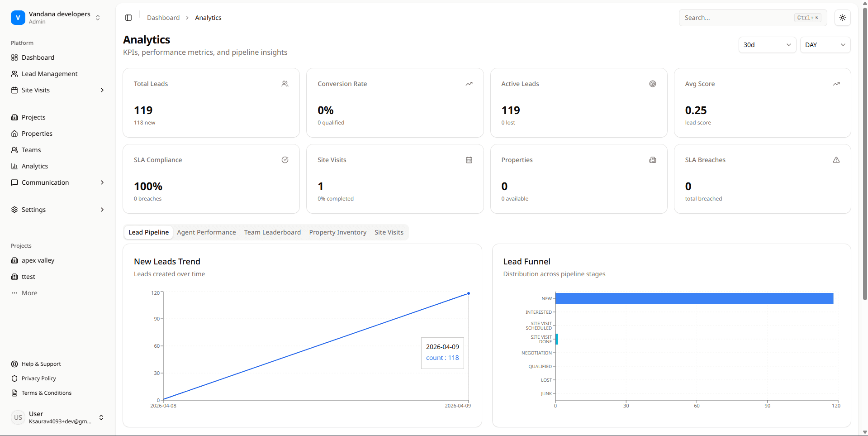Click the Dashboard grid icon in sidebar
Viewport: 868px width, 436px height.
click(14, 57)
